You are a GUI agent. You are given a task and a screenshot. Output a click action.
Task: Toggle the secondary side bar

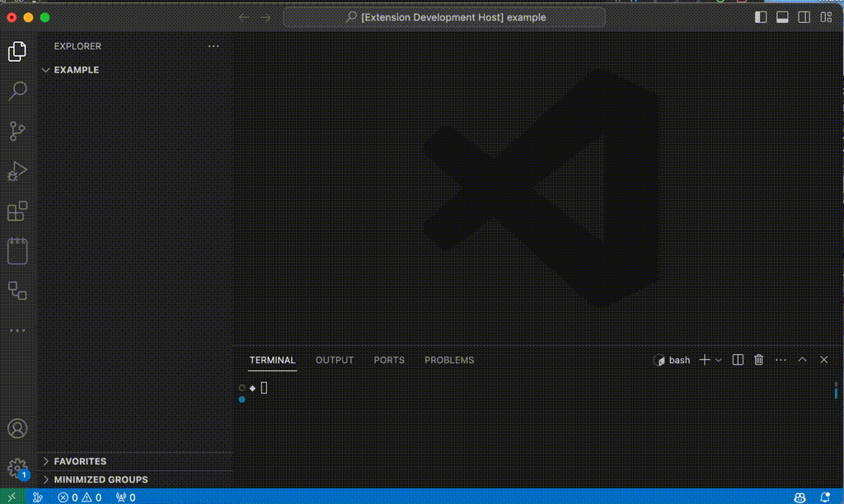tap(804, 18)
